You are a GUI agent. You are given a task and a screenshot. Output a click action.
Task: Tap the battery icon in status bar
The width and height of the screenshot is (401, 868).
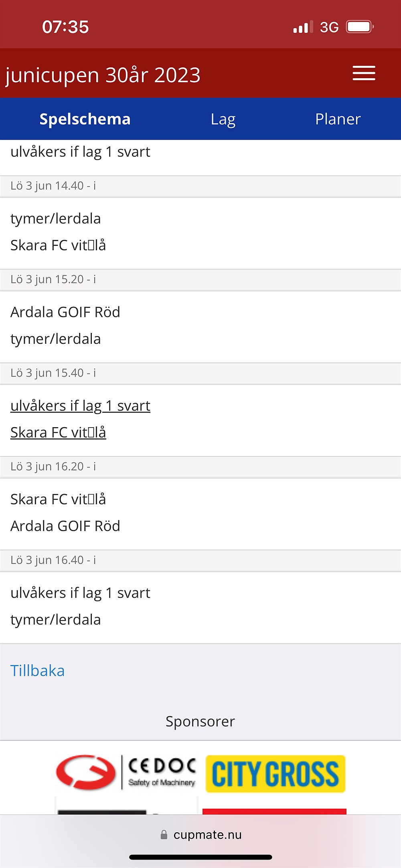click(x=360, y=27)
